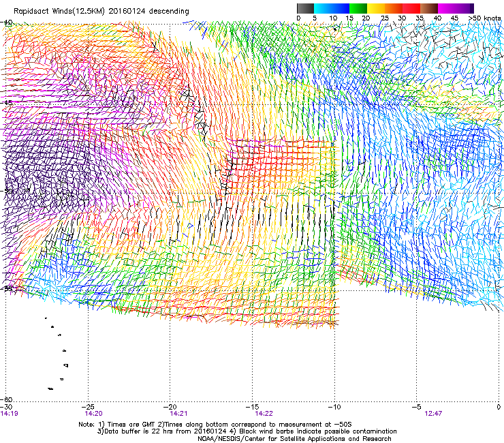Click the yellow 20-25 knots legend swatch

(x=376, y=8)
